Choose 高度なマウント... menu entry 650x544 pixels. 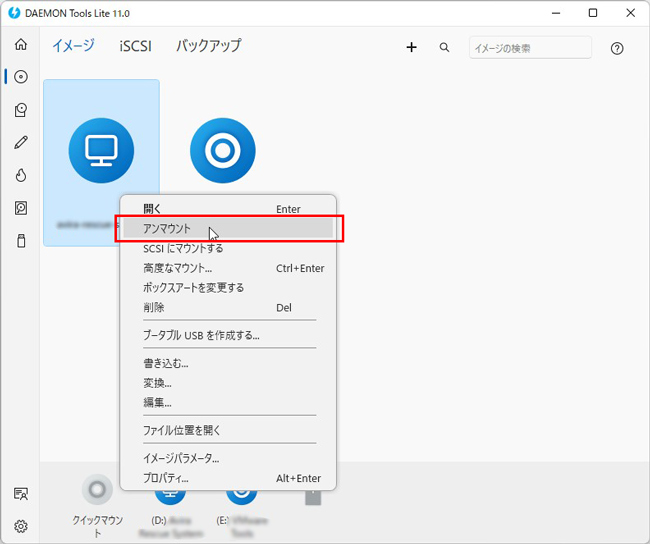tap(228, 268)
